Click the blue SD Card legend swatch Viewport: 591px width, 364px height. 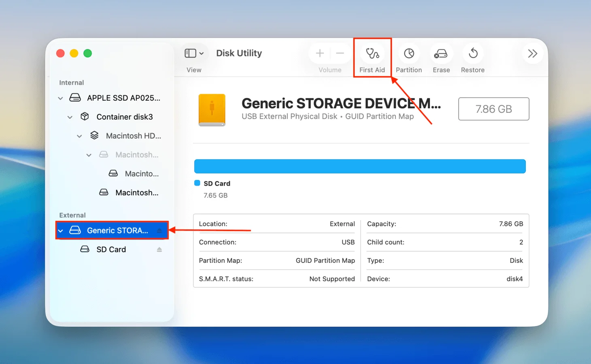click(x=197, y=183)
